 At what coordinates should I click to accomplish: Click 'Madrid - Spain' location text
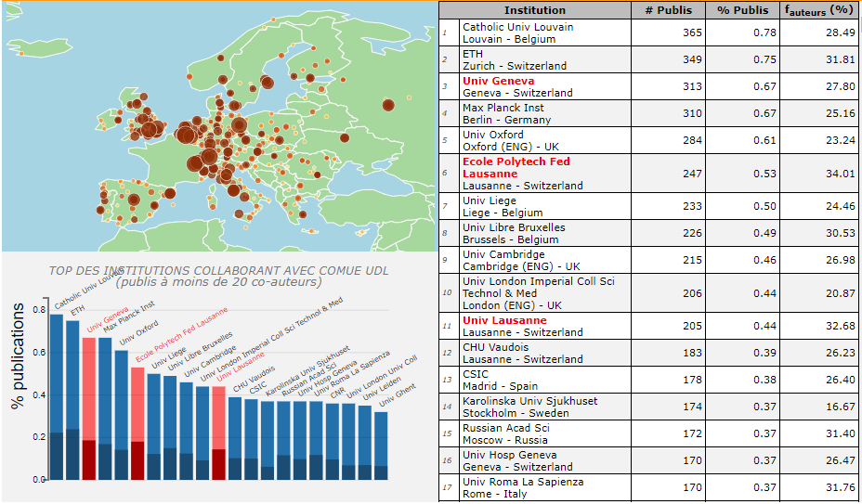pyautogui.click(x=500, y=386)
